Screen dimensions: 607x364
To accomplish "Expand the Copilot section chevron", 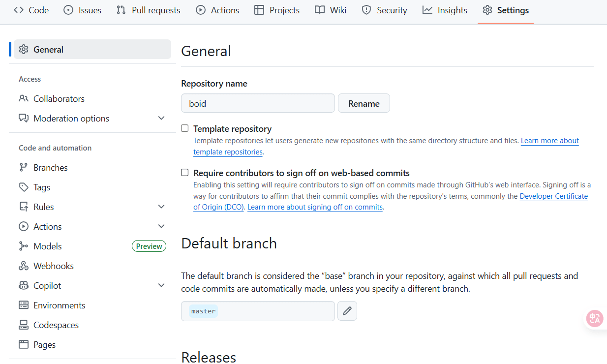I will coord(161,285).
